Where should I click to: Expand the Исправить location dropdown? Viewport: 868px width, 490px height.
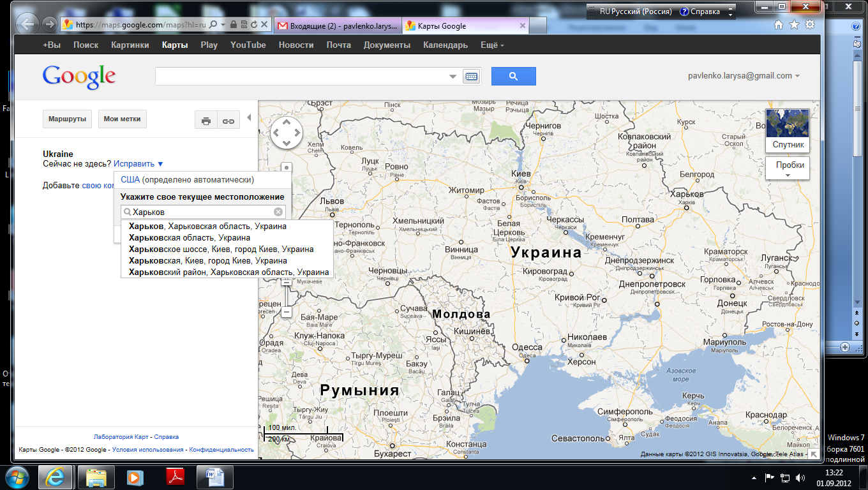tap(138, 164)
